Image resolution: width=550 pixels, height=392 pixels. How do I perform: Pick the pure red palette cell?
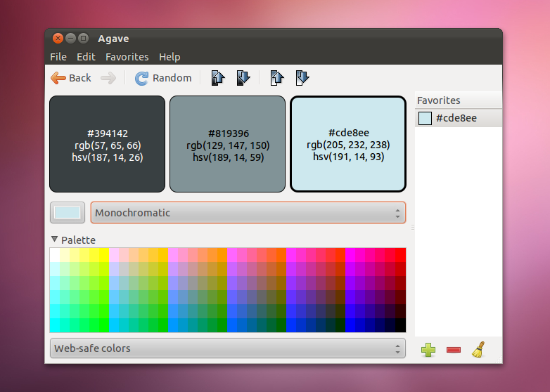click(x=401, y=255)
